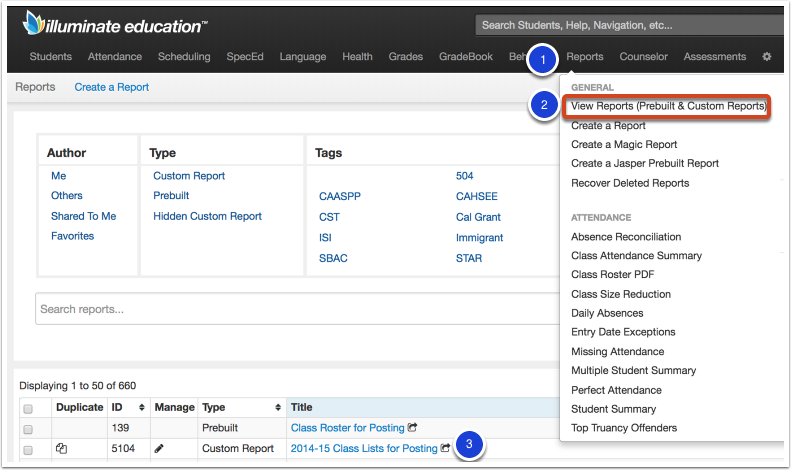Select Multiple Student Summary
The height and width of the screenshot is (470, 791).
click(x=634, y=371)
